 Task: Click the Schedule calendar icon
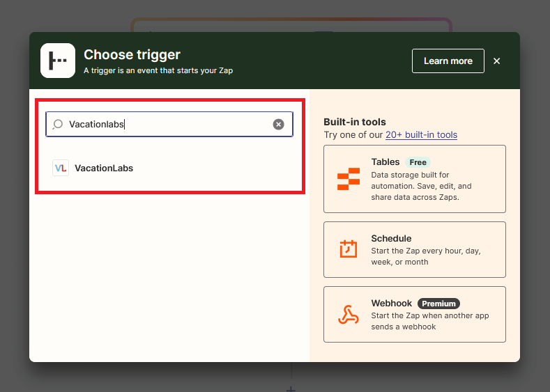(x=348, y=249)
